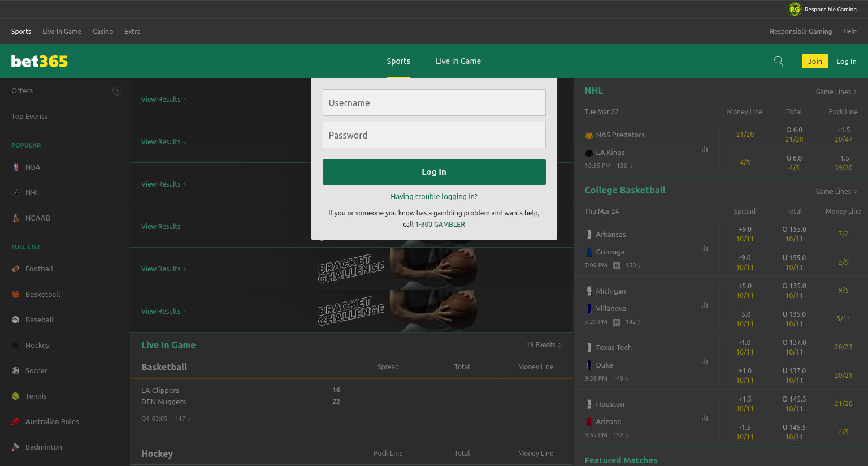Select the NHL sidebar icon

click(x=15, y=192)
